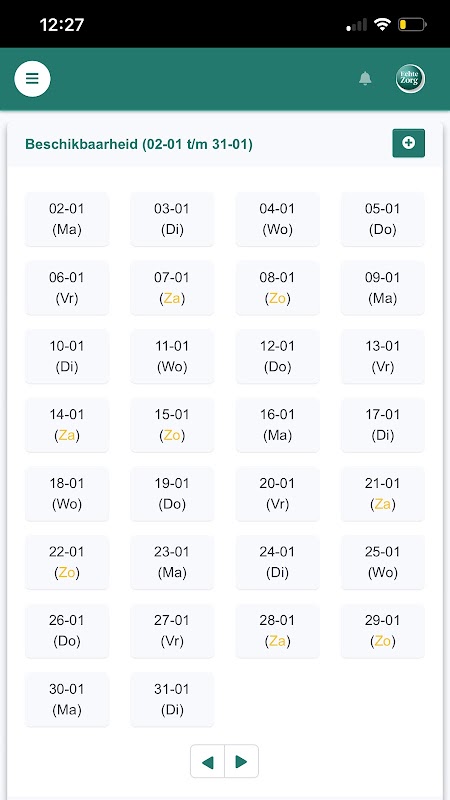Go to next period with right arrow
450x800 pixels.
click(241, 761)
